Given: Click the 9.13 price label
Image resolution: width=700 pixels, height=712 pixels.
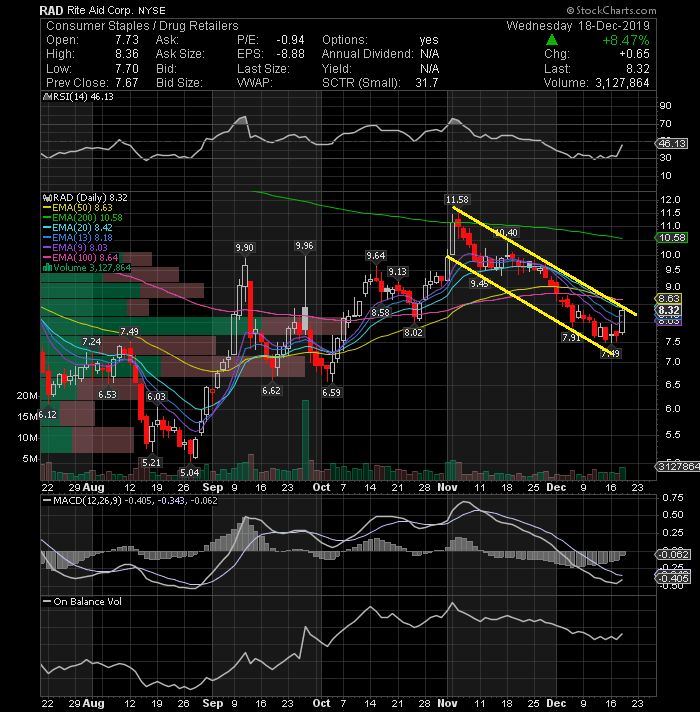Looking at the screenshot, I should [x=398, y=272].
